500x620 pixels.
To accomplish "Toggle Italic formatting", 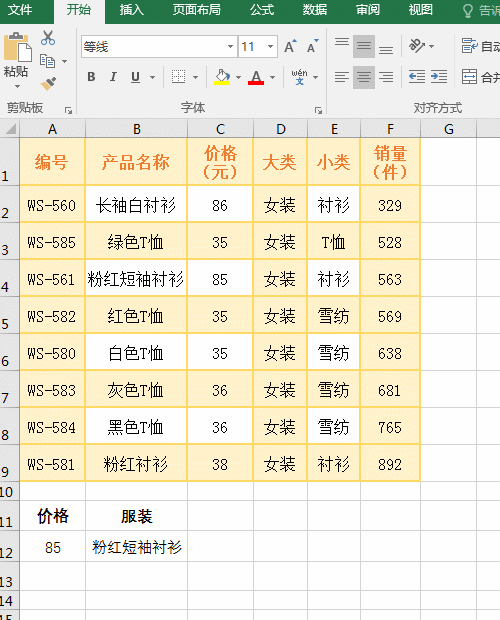I will click(x=113, y=77).
